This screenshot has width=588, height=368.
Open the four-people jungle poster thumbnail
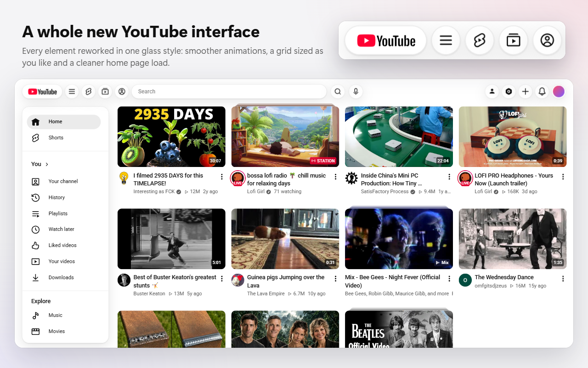tap(285, 329)
